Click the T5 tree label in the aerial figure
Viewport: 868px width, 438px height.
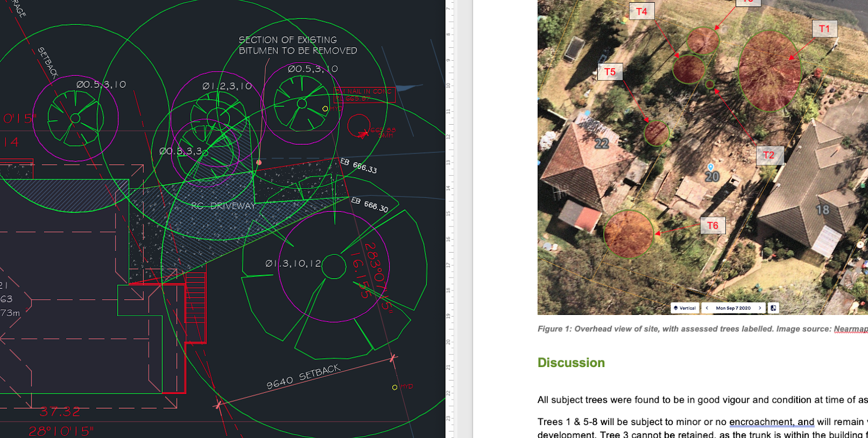[610, 72]
